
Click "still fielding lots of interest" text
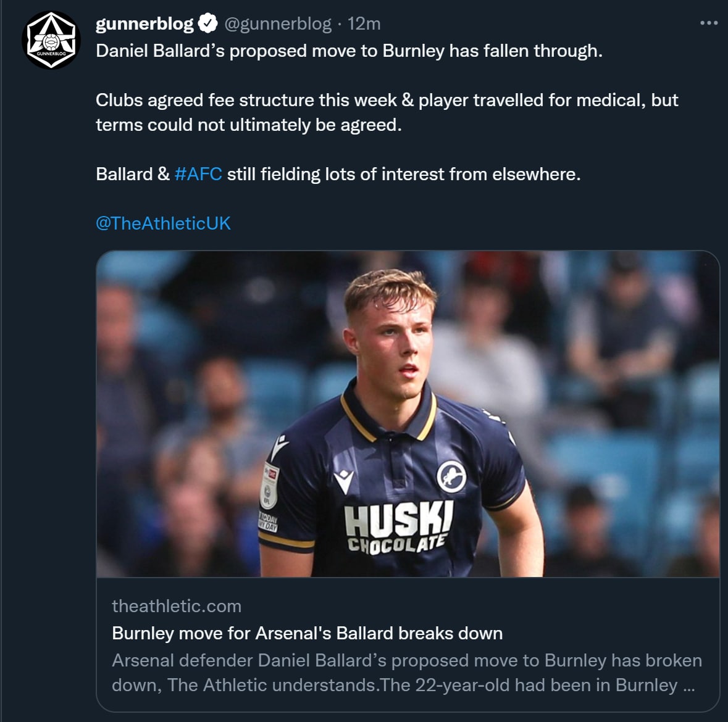coord(404,174)
